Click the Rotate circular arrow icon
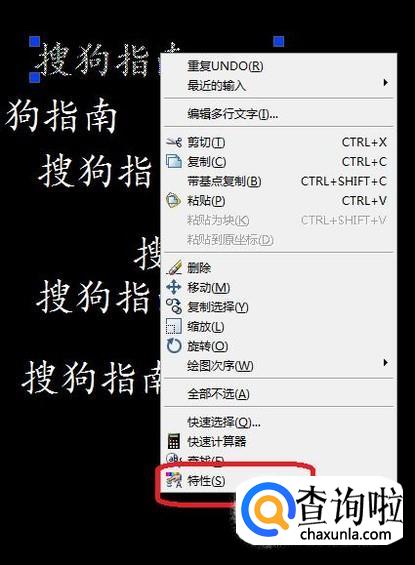The width and height of the screenshot is (415, 565). pyautogui.click(x=174, y=346)
